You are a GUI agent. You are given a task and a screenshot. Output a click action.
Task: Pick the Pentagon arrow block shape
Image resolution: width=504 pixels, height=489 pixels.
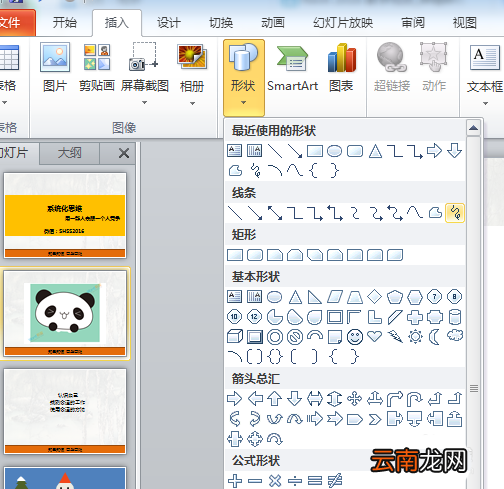point(355,419)
